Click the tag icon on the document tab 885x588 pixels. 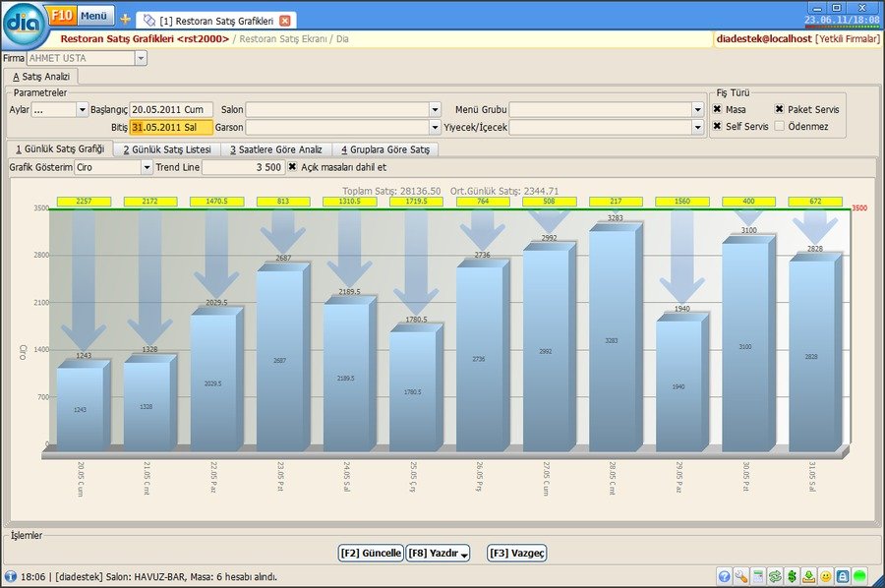pos(149,21)
